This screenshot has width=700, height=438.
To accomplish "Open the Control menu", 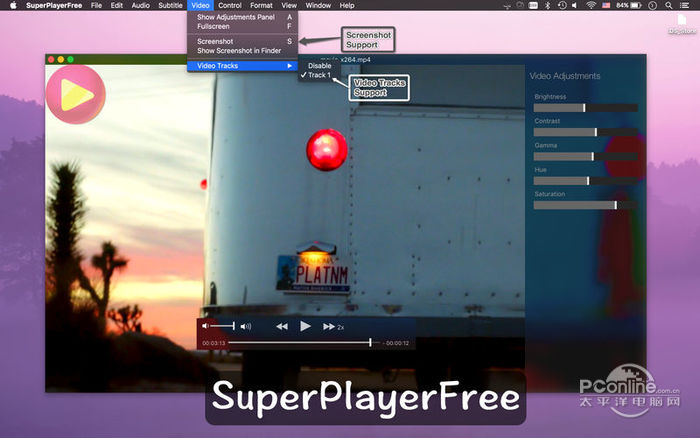I will point(230,5).
